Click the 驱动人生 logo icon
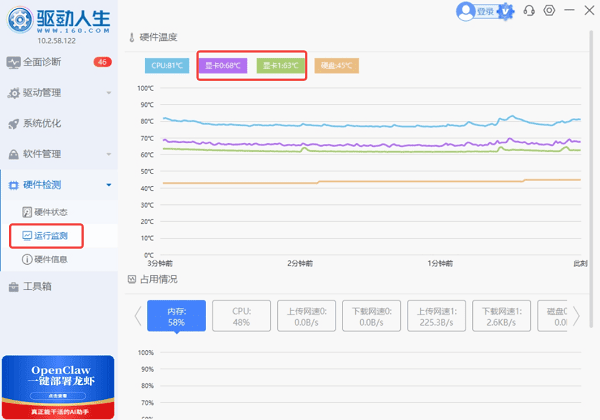 point(20,20)
